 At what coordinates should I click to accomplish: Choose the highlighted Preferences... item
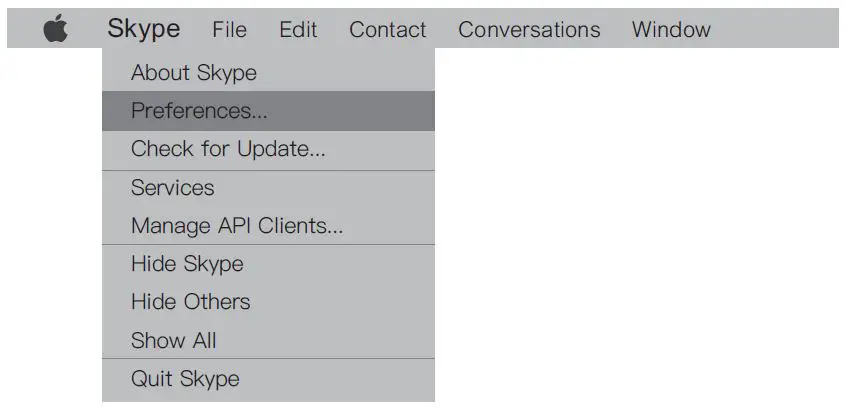(x=199, y=111)
